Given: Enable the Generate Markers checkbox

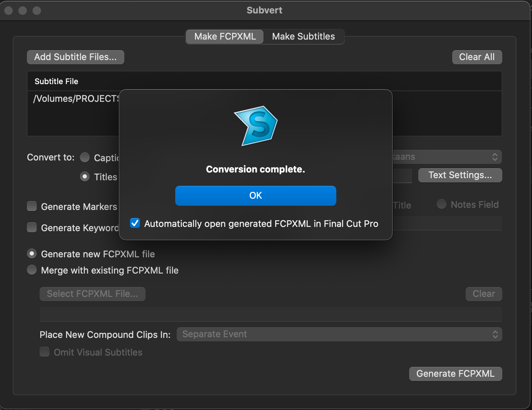Looking at the screenshot, I should pyautogui.click(x=32, y=206).
